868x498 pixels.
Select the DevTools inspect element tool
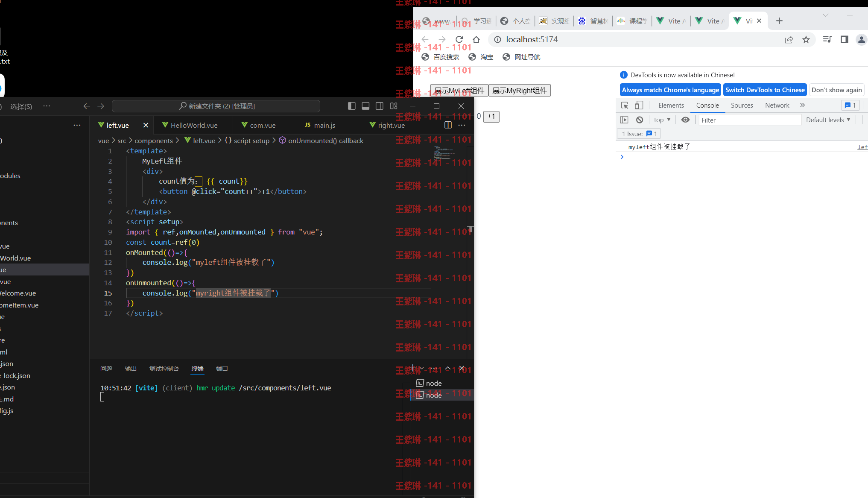[625, 105]
